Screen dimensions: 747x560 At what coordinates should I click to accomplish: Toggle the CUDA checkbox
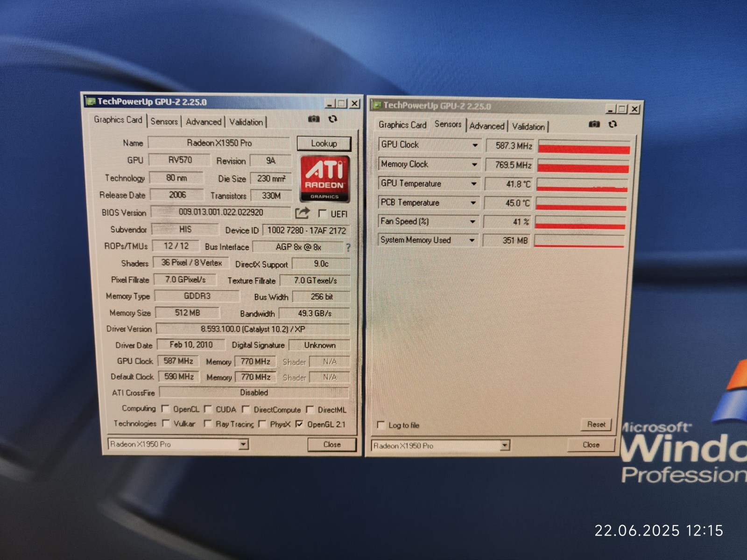pyautogui.click(x=208, y=409)
